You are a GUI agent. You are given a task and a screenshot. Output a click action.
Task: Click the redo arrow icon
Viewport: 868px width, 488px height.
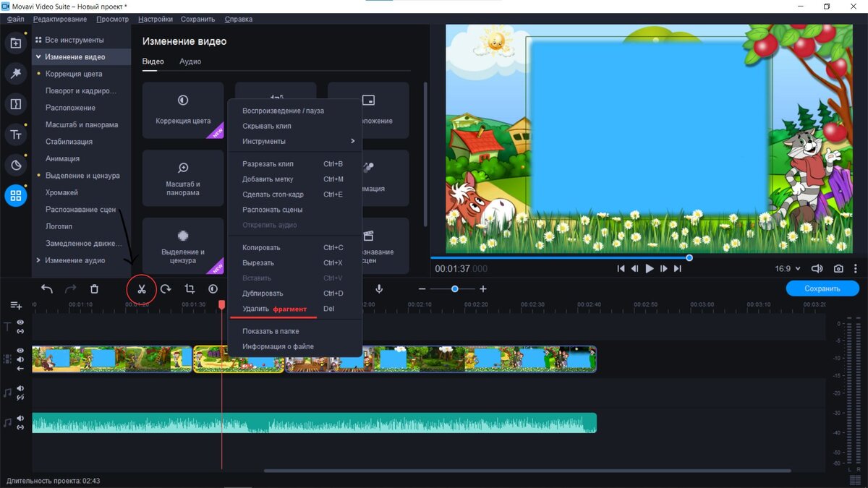(70, 289)
